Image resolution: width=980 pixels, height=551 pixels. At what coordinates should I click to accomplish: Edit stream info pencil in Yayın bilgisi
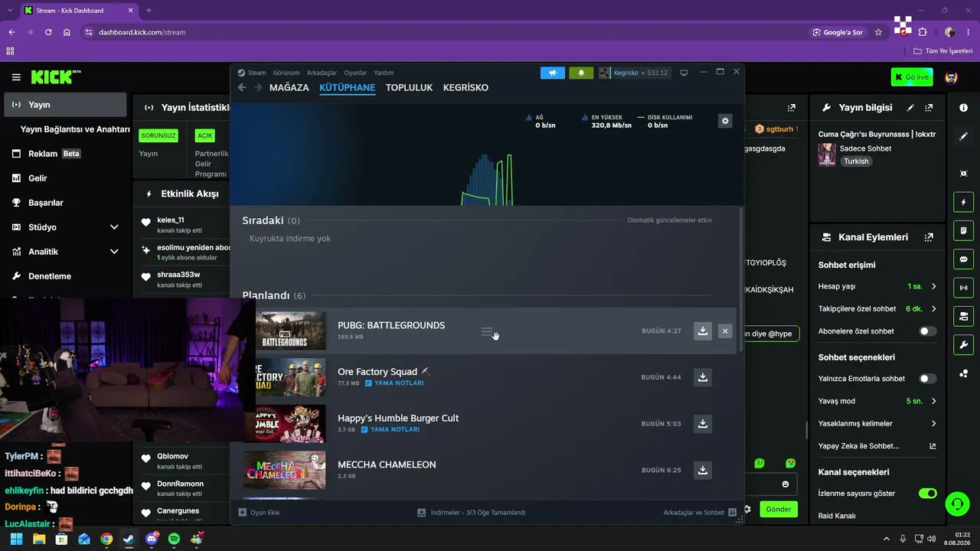click(x=910, y=108)
